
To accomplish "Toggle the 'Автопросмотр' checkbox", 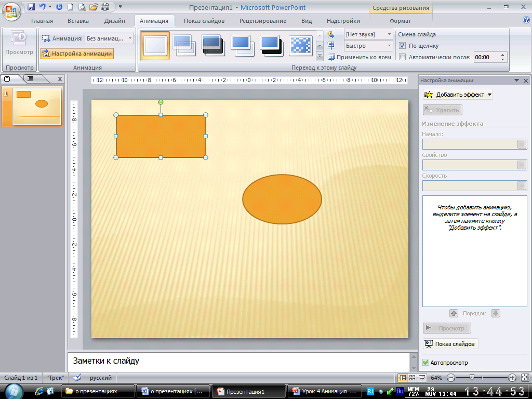I will 426,362.
